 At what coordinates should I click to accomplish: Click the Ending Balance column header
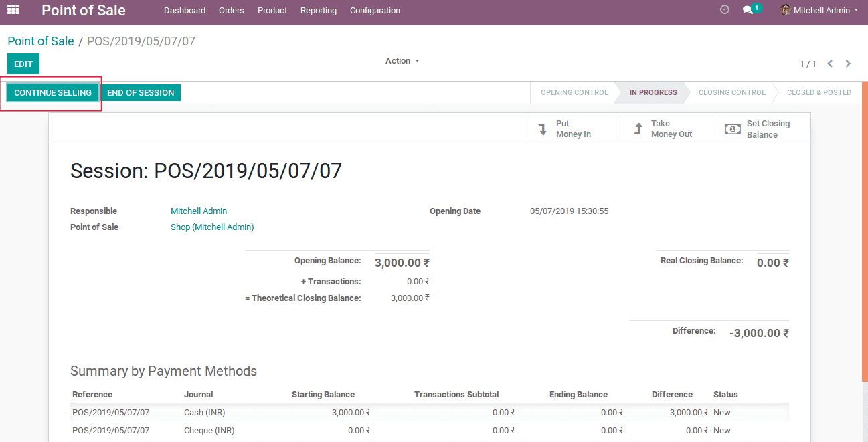coord(578,395)
